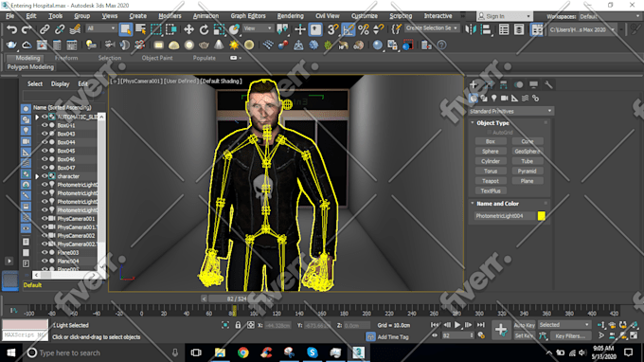Toggle visibility of PhysCamera002

pyautogui.click(x=45, y=235)
